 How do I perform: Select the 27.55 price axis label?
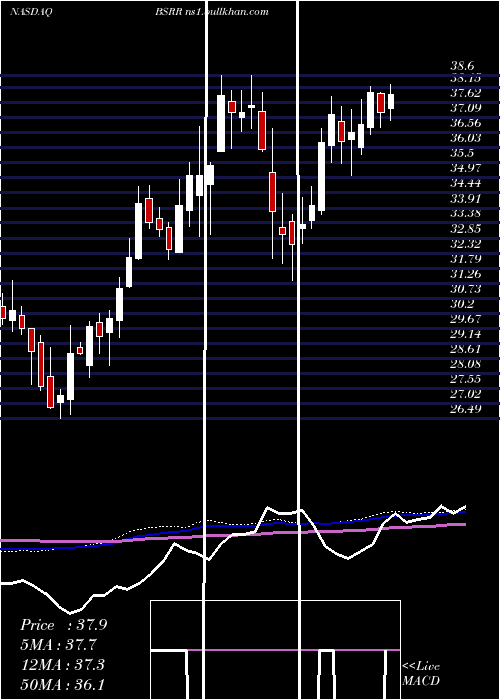pyautogui.click(x=466, y=379)
